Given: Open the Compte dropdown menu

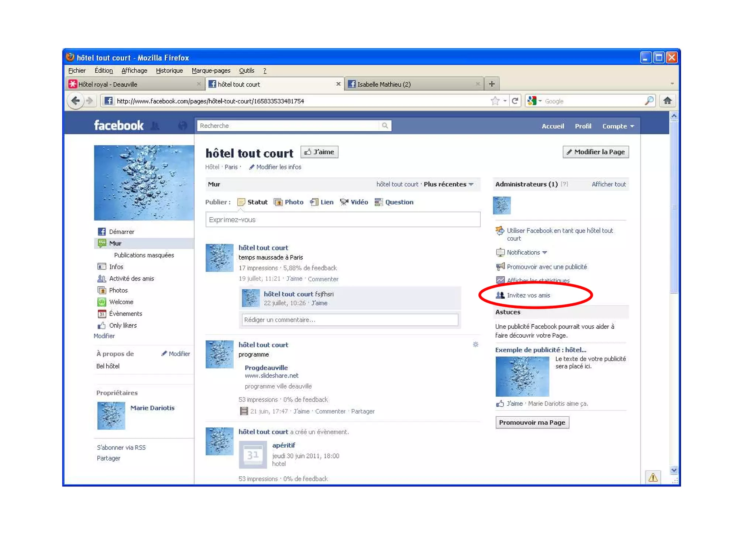Looking at the screenshot, I should (618, 126).
